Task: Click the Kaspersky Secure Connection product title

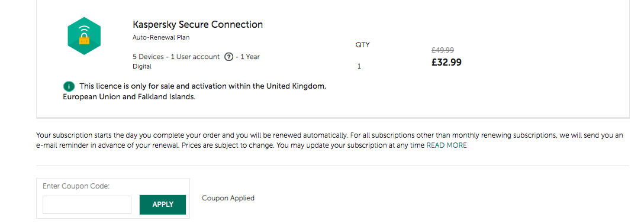Action: (198, 25)
